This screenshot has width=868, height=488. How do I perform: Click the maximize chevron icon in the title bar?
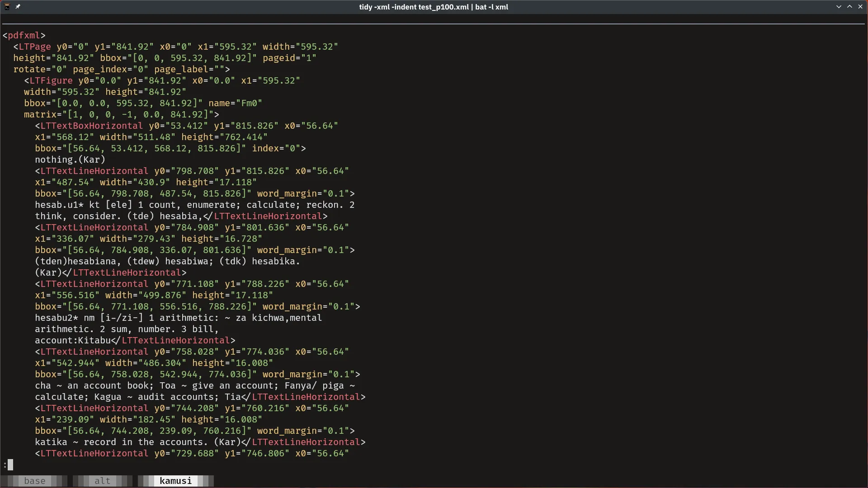coord(850,6)
